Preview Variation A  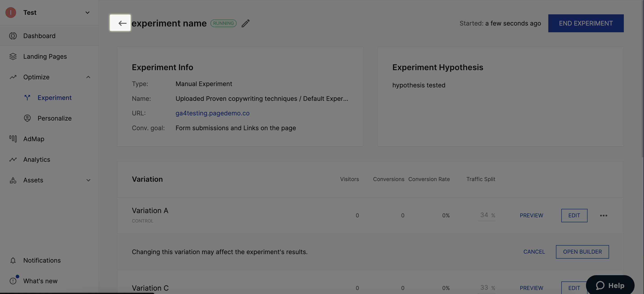[x=531, y=216]
